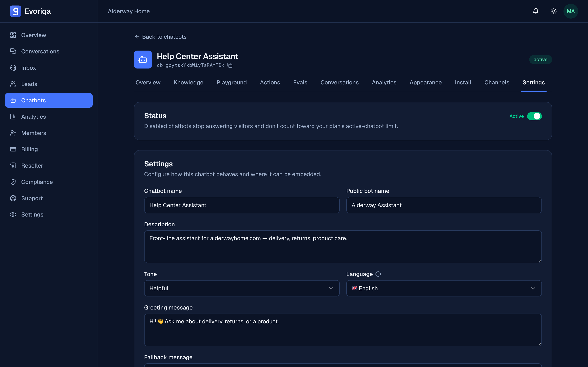Viewport: 588px width, 367px height.
Task: Copy the chatbot ID
Action: pyautogui.click(x=230, y=65)
